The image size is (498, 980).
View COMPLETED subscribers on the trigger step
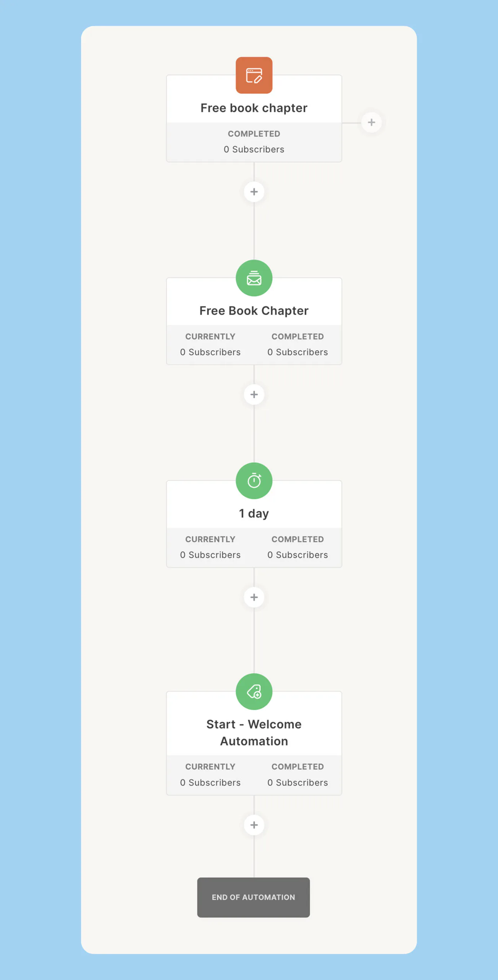[254, 142]
